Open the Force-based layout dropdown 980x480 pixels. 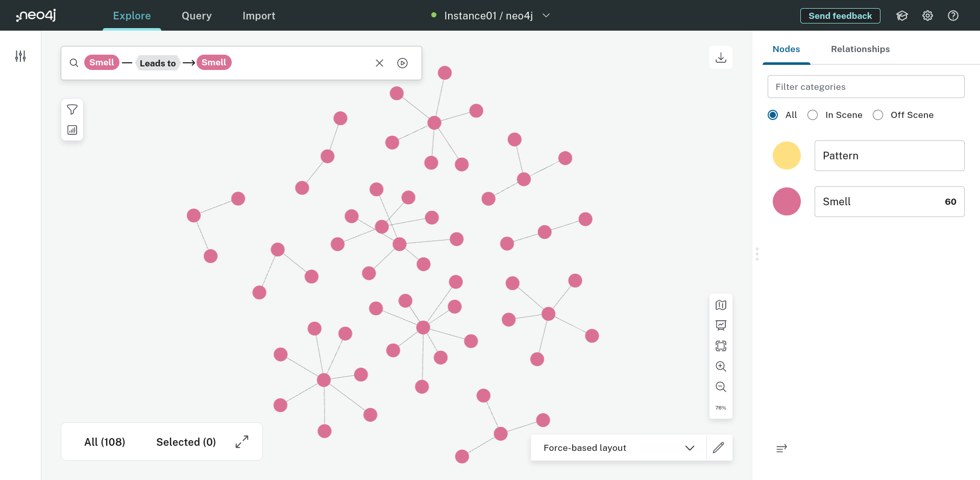point(619,448)
